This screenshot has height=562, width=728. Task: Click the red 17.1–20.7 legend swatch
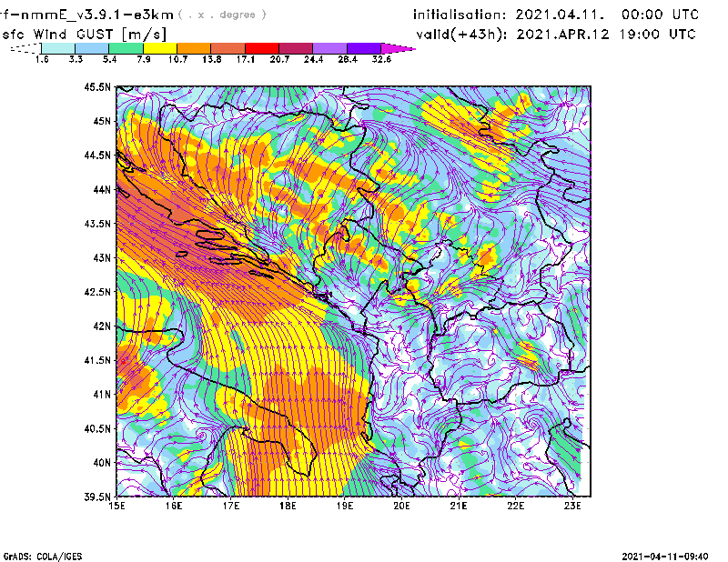click(x=262, y=48)
